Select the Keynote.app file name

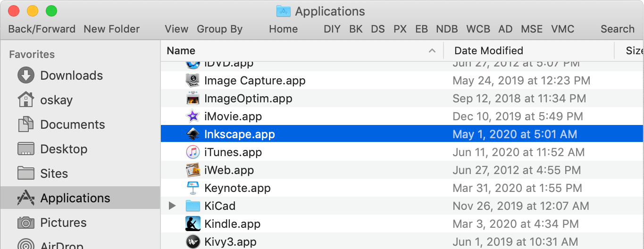(237, 188)
